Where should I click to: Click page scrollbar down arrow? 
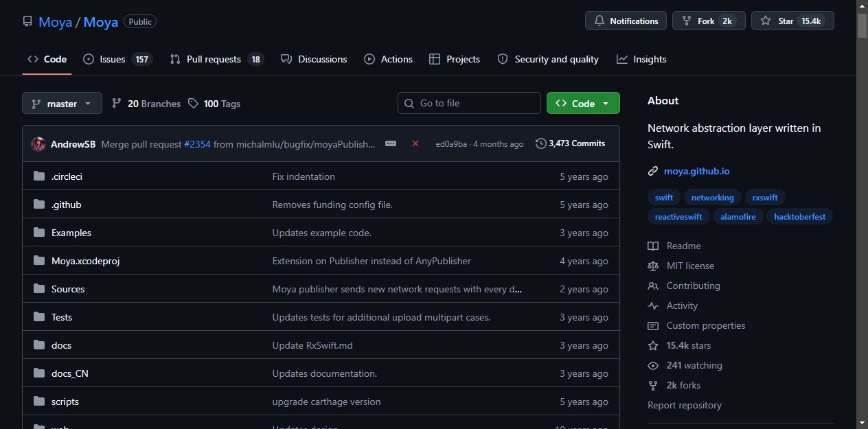click(862, 423)
